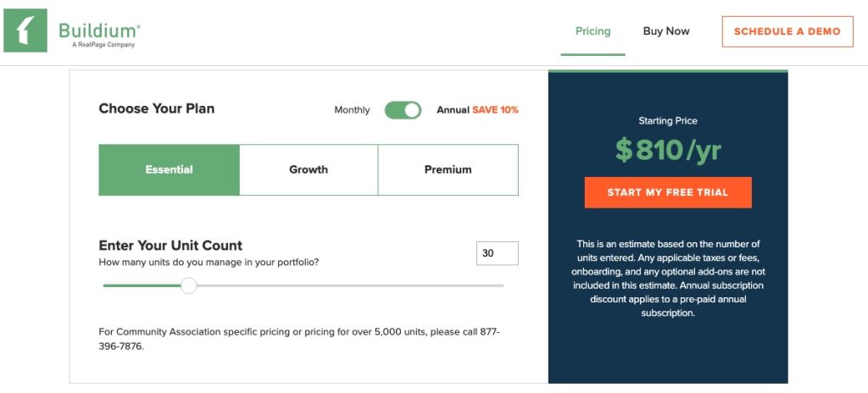Click the Enter Your Unit Count heading

170,246
